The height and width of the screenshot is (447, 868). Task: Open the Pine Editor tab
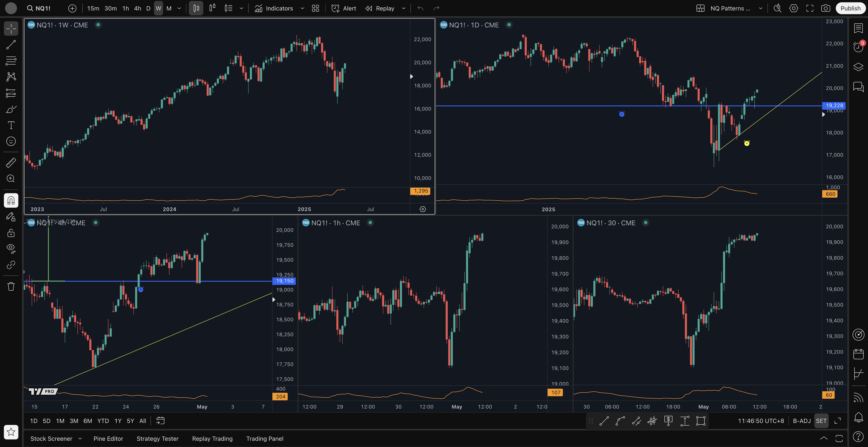point(108,439)
